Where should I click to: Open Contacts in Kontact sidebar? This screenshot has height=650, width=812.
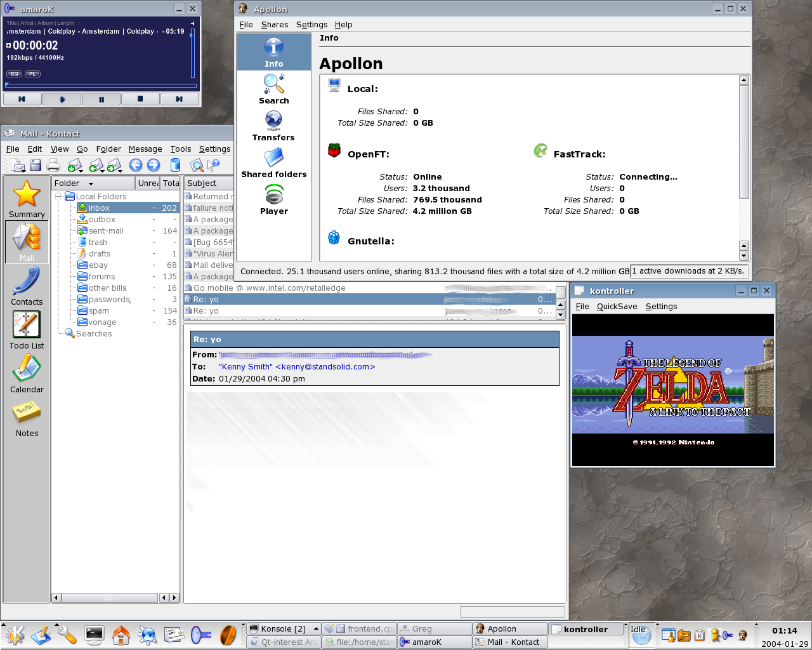coord(27,286)
